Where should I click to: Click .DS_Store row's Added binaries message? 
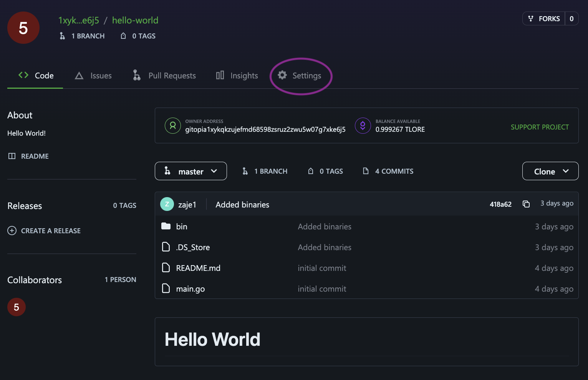[x=325, y=247]
